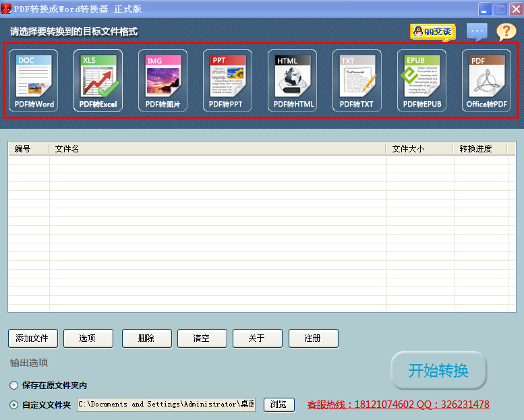Select the PDF转Word conversion icon

34,80
